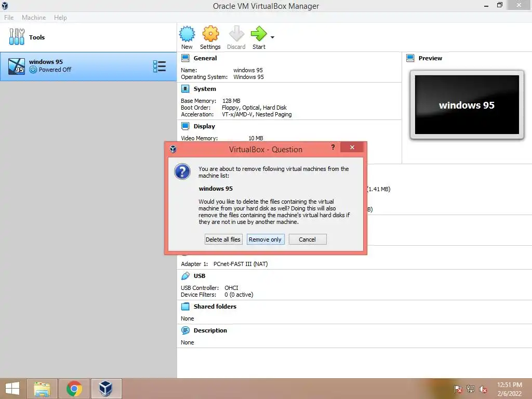Close the VirtualBox Question dialog

coord(352,147)
